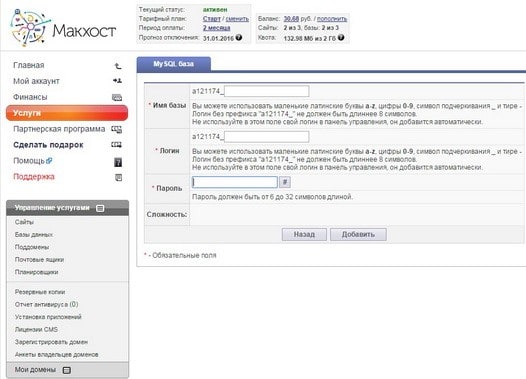526x379 pixels.
Task: Click the card icon beside Финансы
Action: 117,98
